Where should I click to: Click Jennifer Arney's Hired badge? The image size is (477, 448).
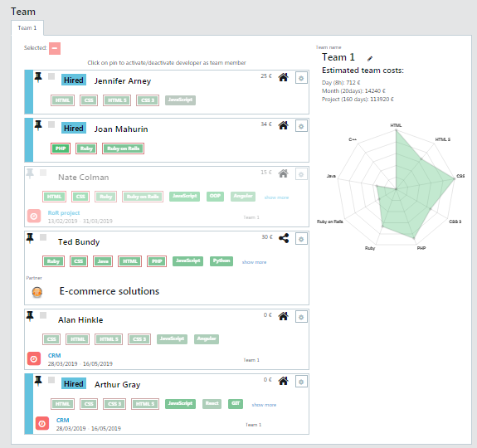[74, 80]
